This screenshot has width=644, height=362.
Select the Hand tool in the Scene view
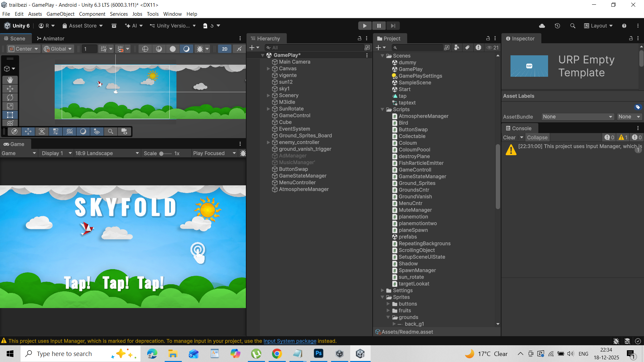pyautogui.click(x=10, y=80)
